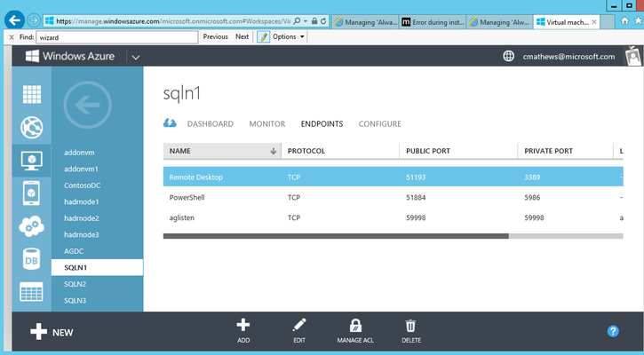Viewport: 644px width, 355px height.
Task: Sort by NAME column arrow
Action: point(273,151)
